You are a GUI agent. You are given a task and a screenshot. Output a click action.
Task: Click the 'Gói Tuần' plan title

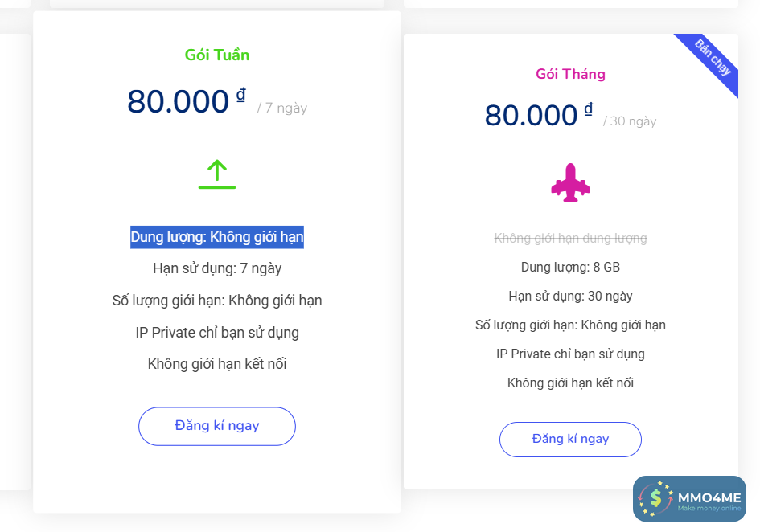click(x=217, y=55)
